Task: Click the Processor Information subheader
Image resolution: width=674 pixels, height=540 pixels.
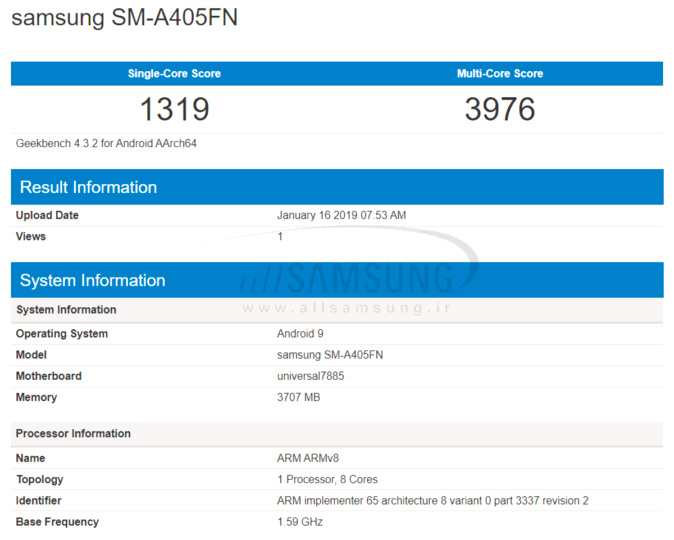Action: 337,433
